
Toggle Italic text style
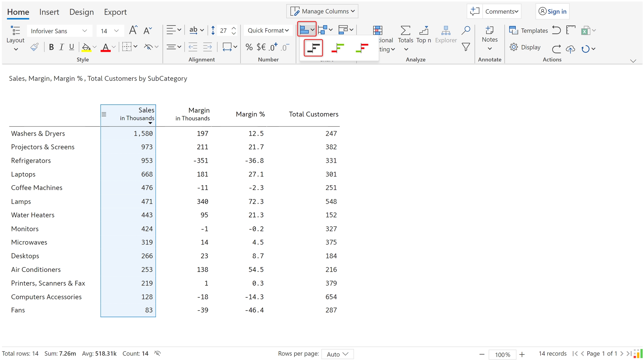pyautogui.click(x=61, y=47)
